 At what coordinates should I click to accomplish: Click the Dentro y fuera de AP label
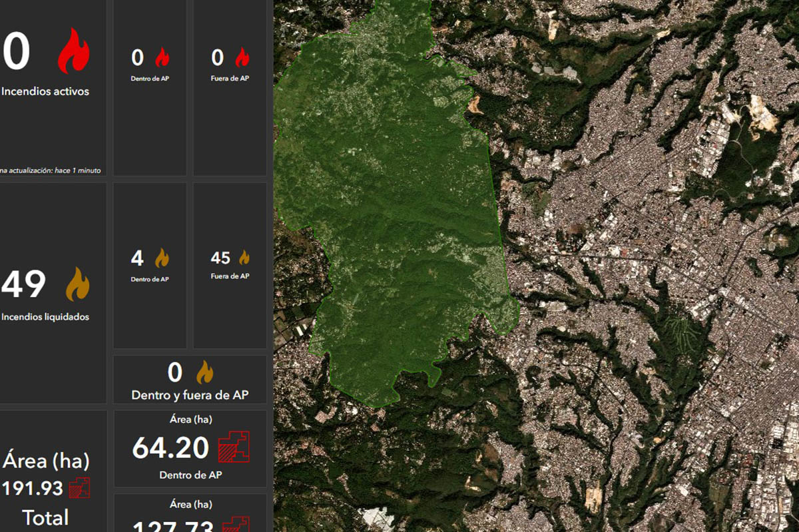[190, 395]
